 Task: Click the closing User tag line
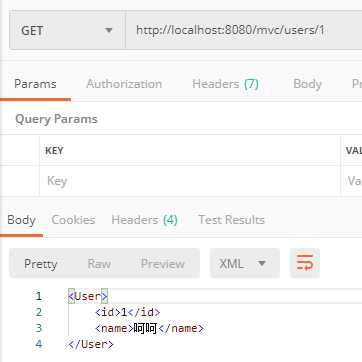91,344
